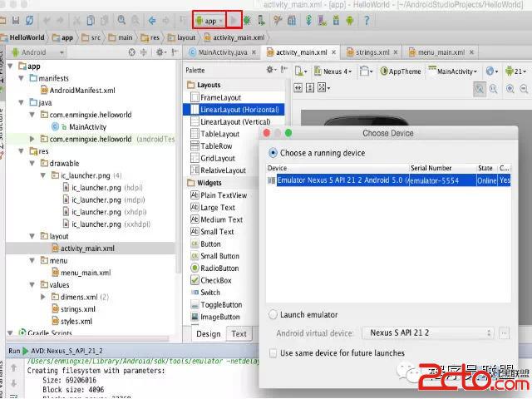Click the Sync Gradle green arrows icon

tap(308, 21)
